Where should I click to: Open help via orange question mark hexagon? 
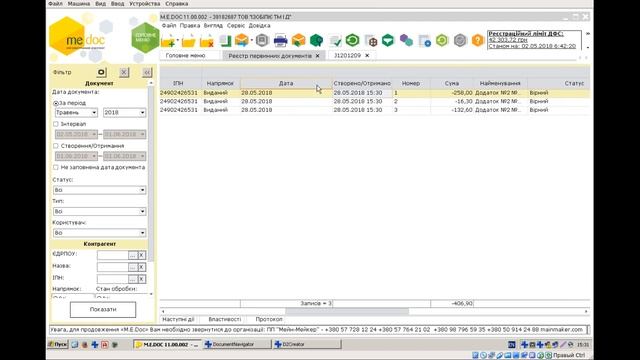pyautogui.click(x=478, y=40)
